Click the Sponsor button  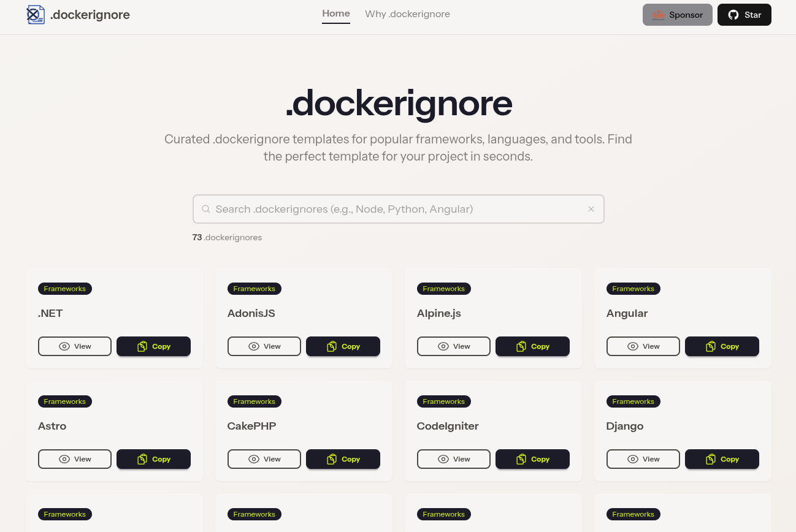click(x=678, y=15)
